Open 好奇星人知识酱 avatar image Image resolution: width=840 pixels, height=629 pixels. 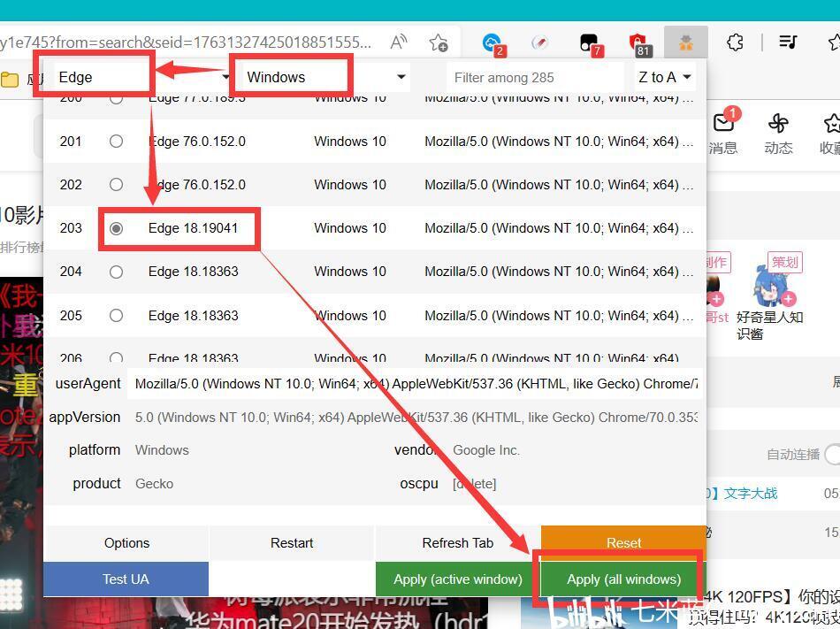click(770, 287)
